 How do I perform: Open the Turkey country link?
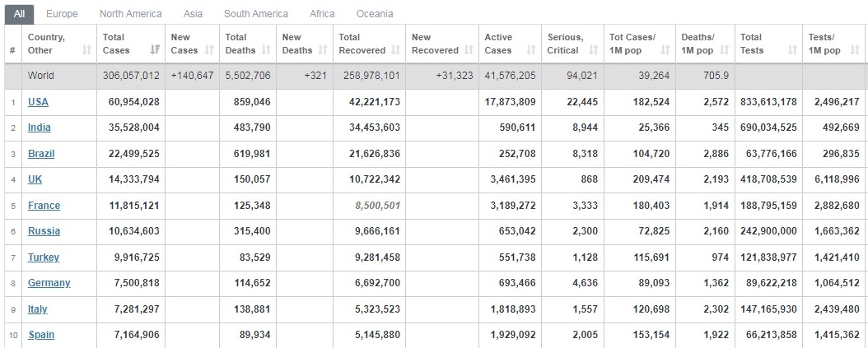point(44,257)
